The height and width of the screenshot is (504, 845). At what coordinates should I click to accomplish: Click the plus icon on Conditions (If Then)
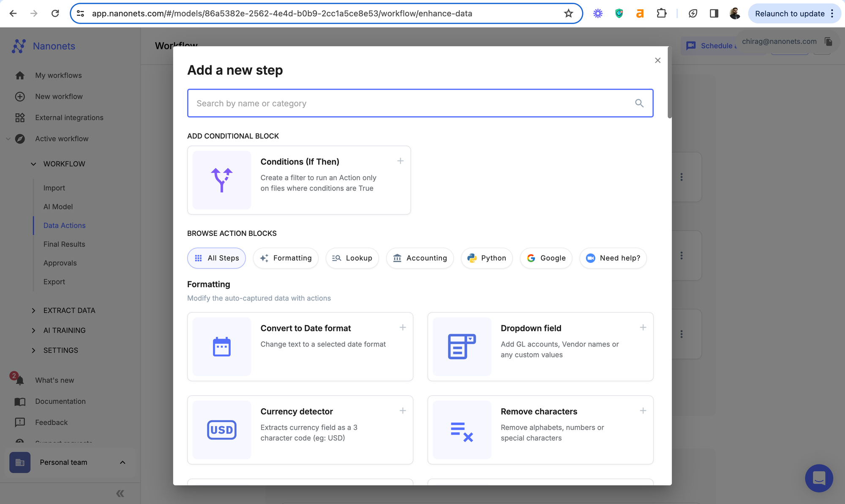pyautogui.click(x=400, y=161)
